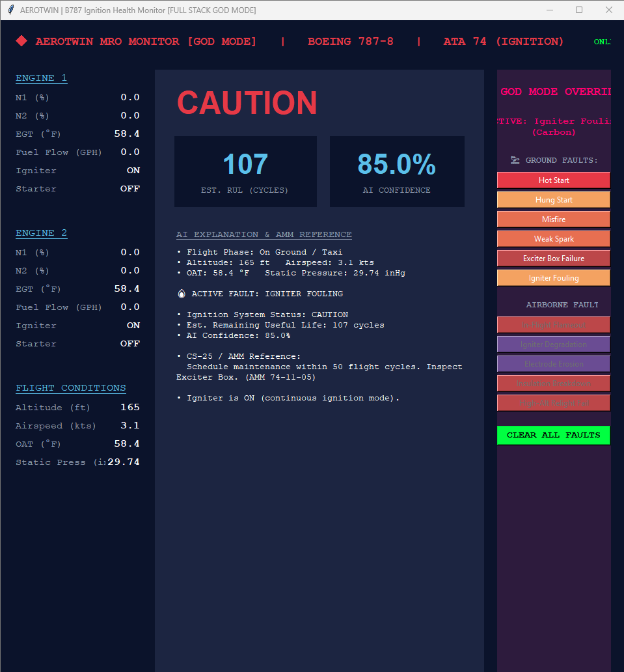Click the Est. Remaining Useful Life line
Viewport: 624px width, 672px height.
280,325
